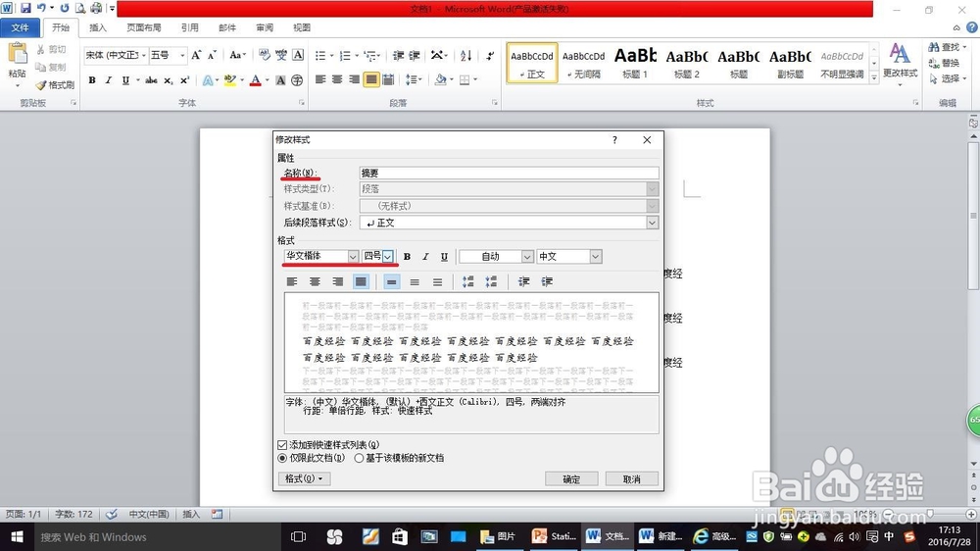Click the 名称 input field containing 摘要
Screen dimensions: 980x551
(x=509, y=174)
